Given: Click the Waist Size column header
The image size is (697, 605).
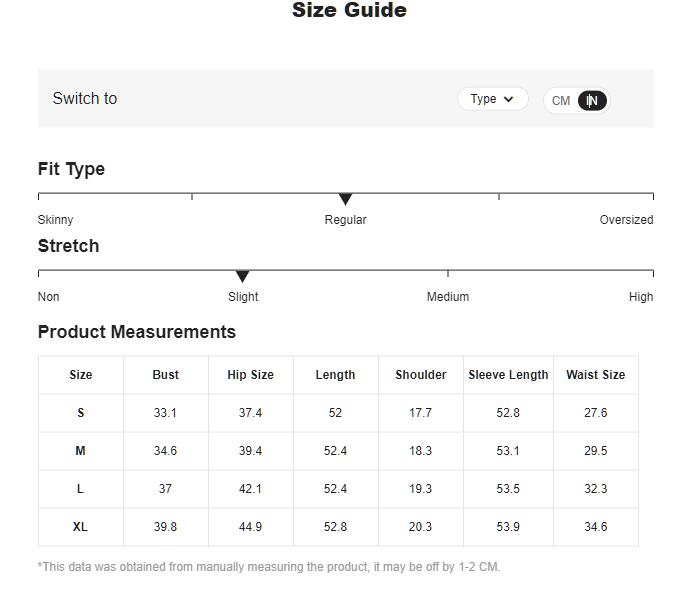Looking at the screenshot, I should (595, 375).
